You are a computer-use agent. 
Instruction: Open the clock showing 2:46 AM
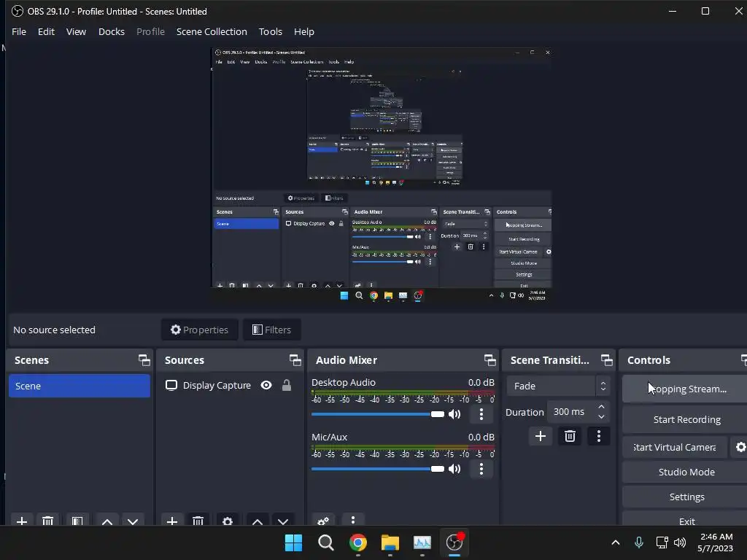pos(716,542)
